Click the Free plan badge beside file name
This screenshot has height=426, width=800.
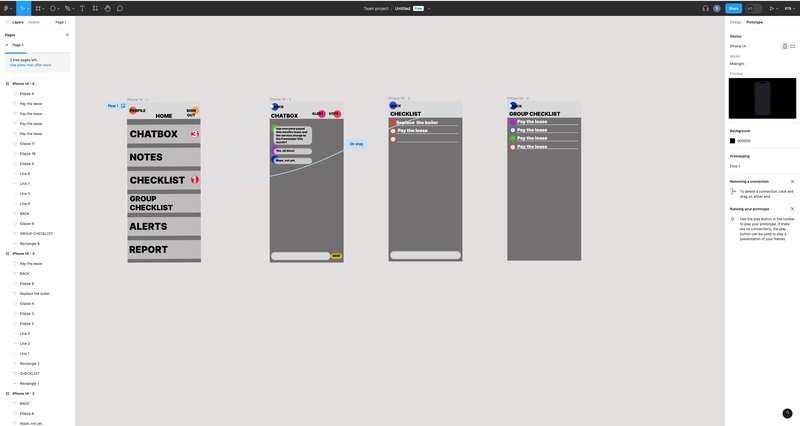[x=418, y=8]
